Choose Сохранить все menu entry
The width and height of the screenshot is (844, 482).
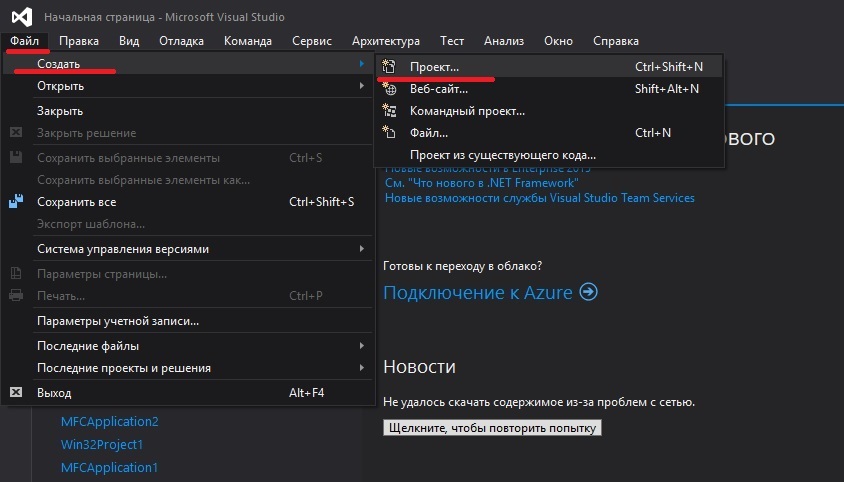(187, 201)
